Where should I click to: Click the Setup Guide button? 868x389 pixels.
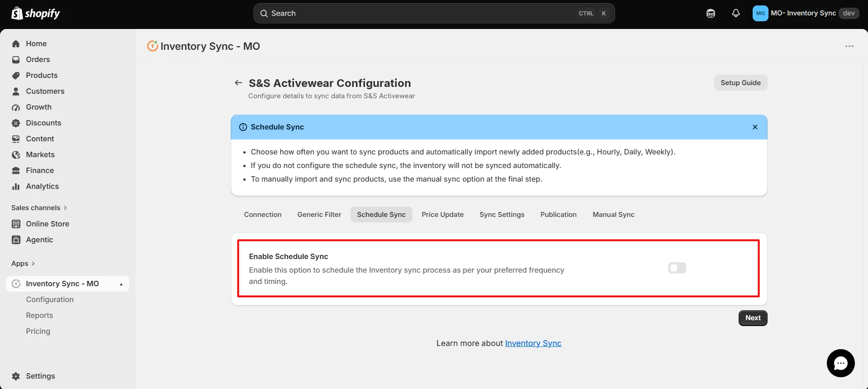point(740,83)
